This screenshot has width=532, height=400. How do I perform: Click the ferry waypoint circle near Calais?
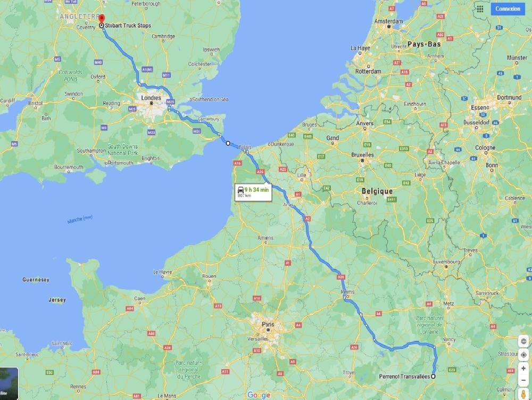click(x=228, y=143)
